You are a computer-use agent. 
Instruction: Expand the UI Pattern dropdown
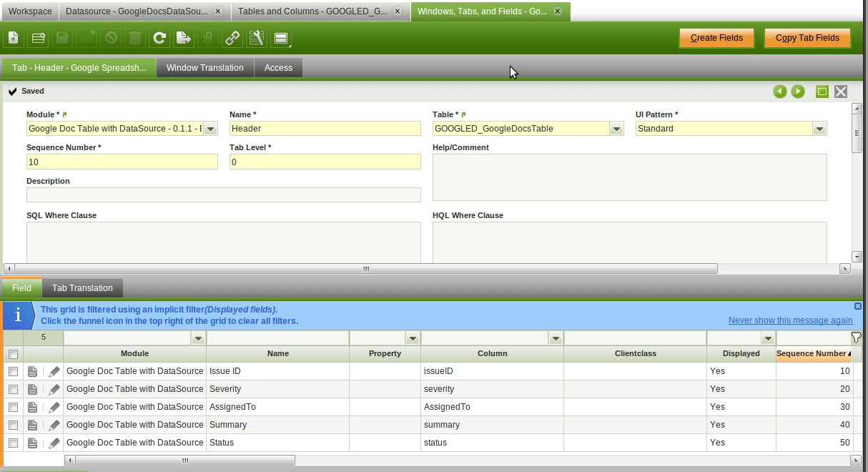point(819,129)
